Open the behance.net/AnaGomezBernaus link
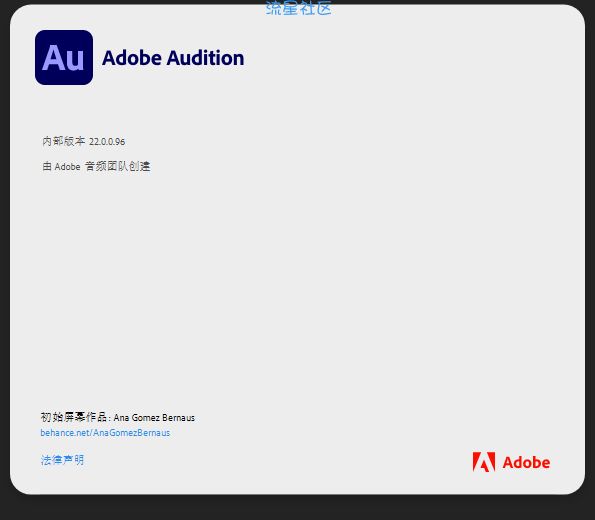This screenshot has width=595, height=520. coord(105,433)
